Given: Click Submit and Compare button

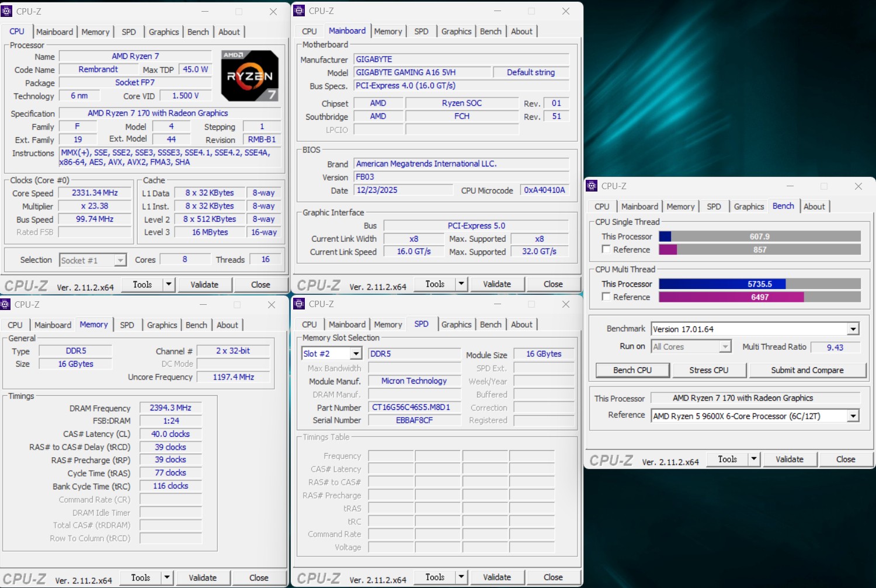Looking at the screenshot, I should point(807,370).
